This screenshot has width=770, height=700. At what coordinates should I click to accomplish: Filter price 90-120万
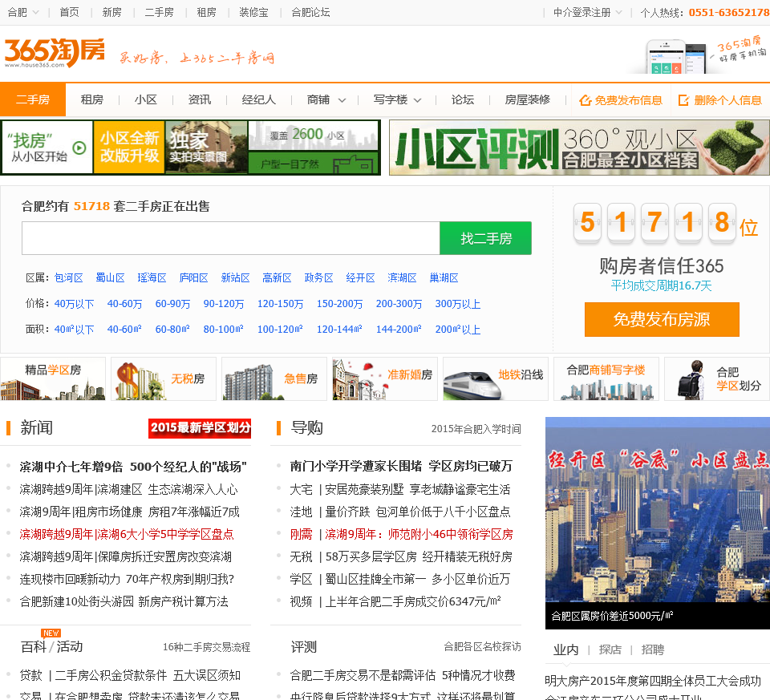pos(224,304)
